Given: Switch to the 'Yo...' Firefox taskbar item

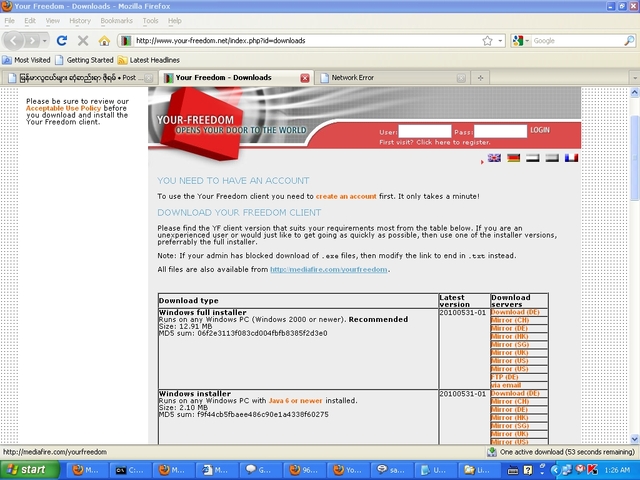Looking at the screenshot, I should point(347,470).
